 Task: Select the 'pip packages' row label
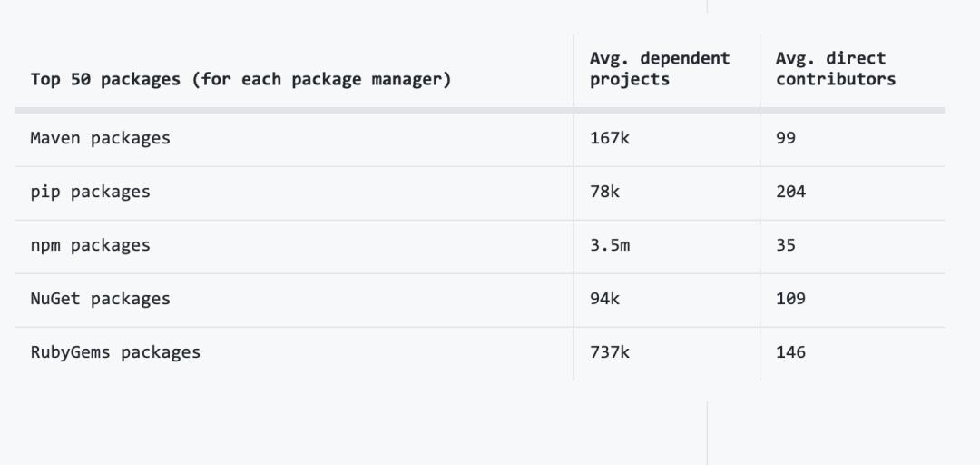(x=90, y=192)
